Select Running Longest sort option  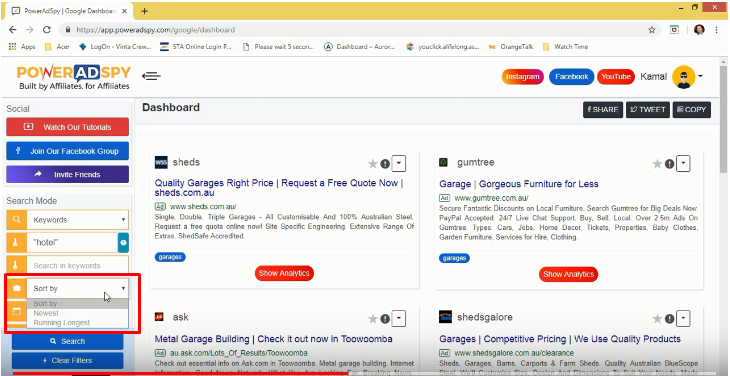(x=77, y=322)
